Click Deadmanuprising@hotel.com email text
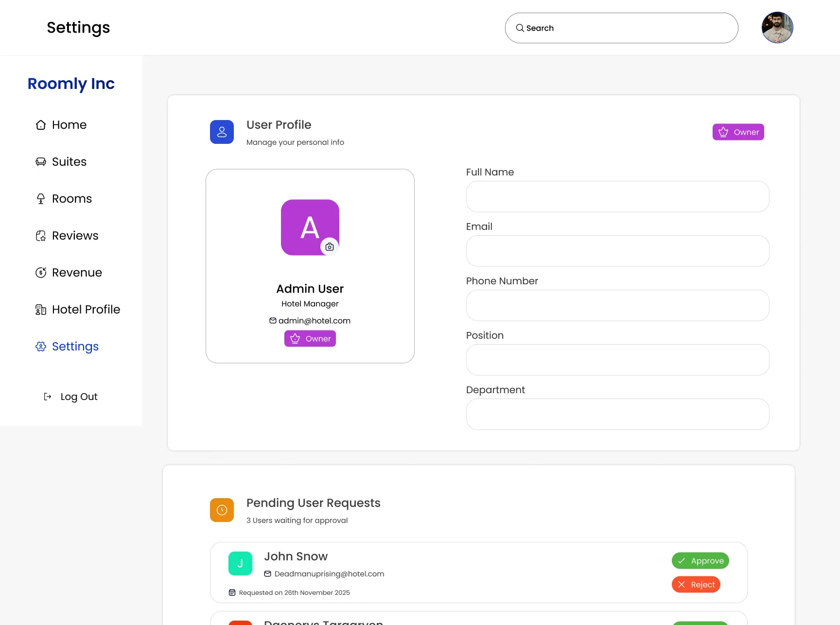Image resolution: width=840 pixels, height=625 pixels. (x=330, y=574)
